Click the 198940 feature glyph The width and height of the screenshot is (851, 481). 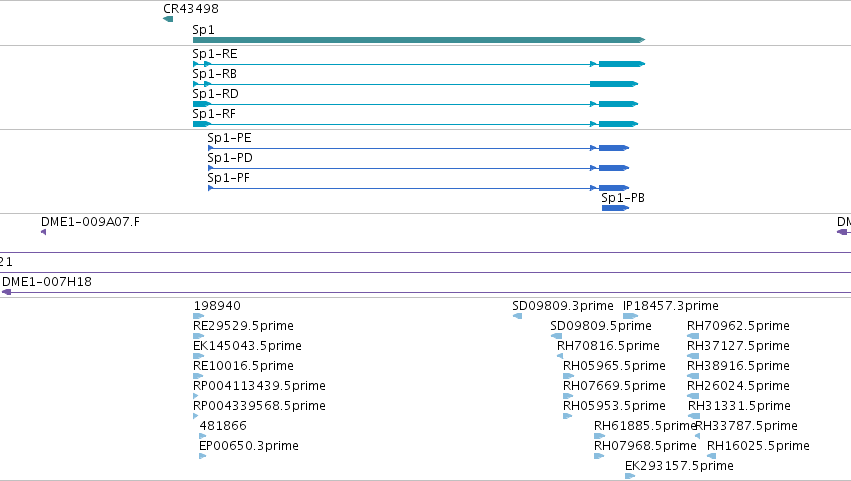tap(199, 316)
